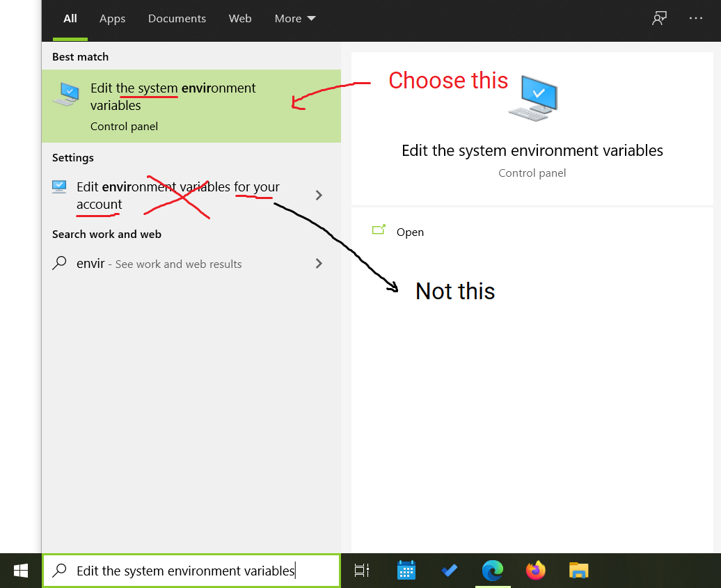Open File Explorer from the taskbar
Viewport: 721px width, 588px height.
point(578,571)
